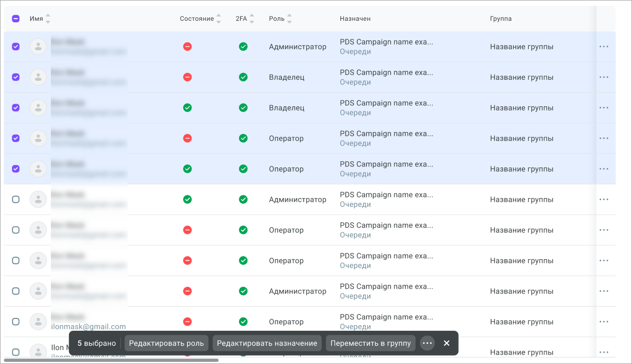Click Переместить в группу button
The width and height of the screenshot is (632, 364).
pos(370,343)
